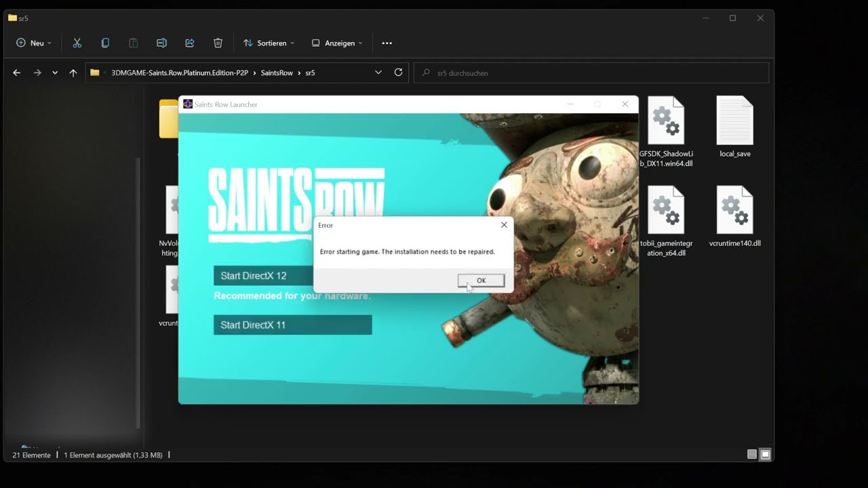Select the SaintsRow breadcrumb segment
Screen dimensions: 868x488
[277, 73]
